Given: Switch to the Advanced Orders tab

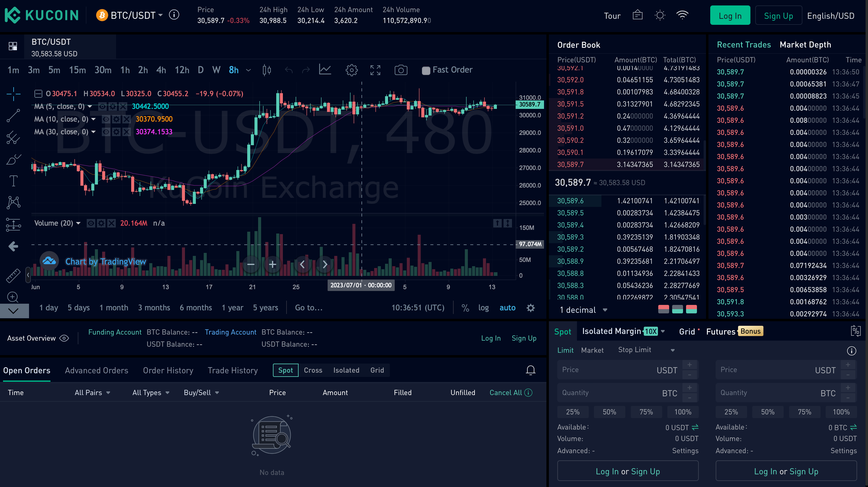Looking at the screenshot, I should click(96, 370).
